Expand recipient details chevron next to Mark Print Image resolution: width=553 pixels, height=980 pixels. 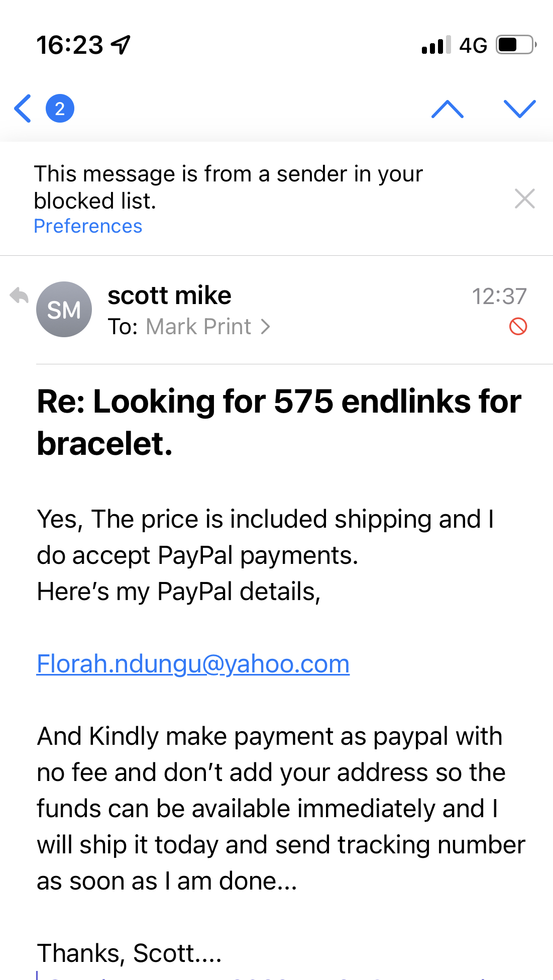[x=266, y=327]
